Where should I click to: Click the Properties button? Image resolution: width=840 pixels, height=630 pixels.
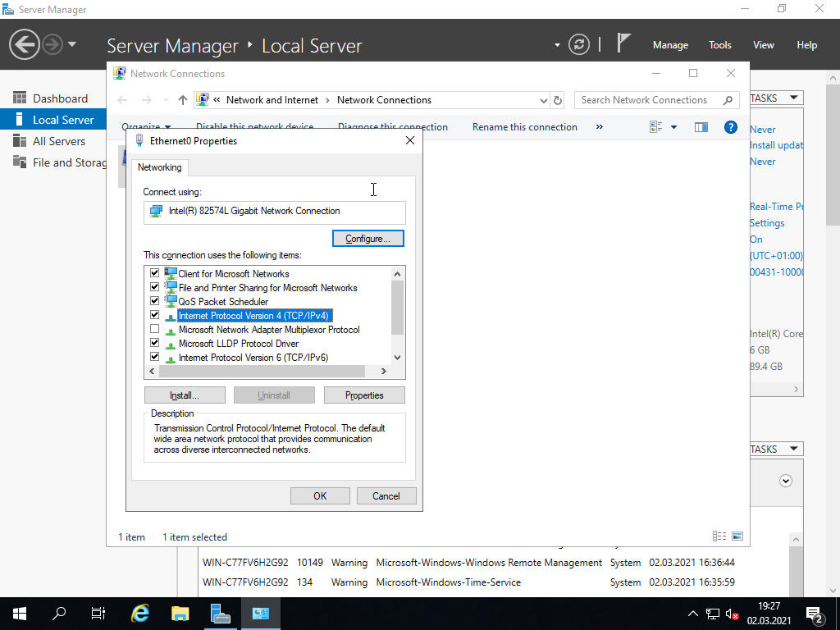[x=364, y=395]
